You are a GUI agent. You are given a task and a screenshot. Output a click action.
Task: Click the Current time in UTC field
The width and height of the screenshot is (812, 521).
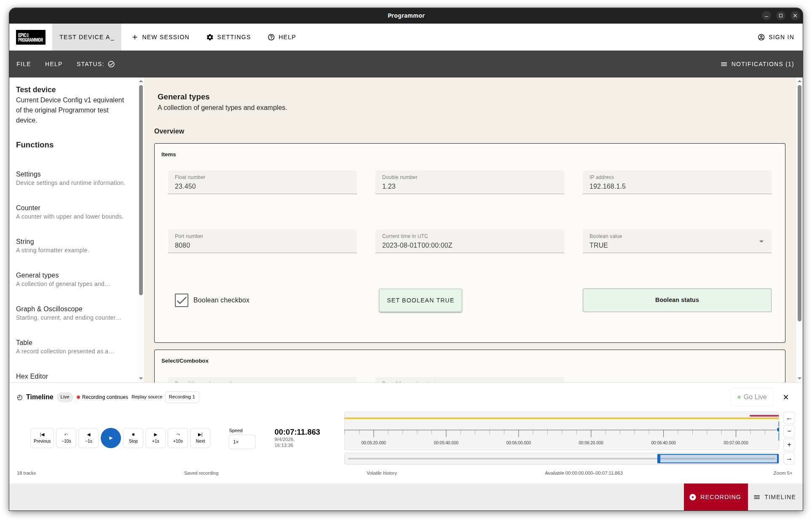click(x=470, y=241)
